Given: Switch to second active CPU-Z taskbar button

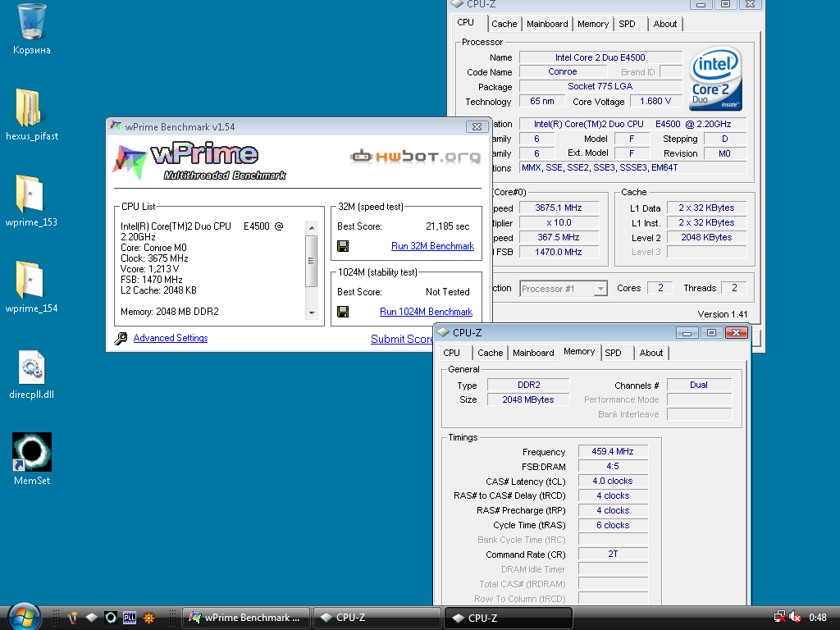Looking at the screenshot, I should (x=509, y=618).
